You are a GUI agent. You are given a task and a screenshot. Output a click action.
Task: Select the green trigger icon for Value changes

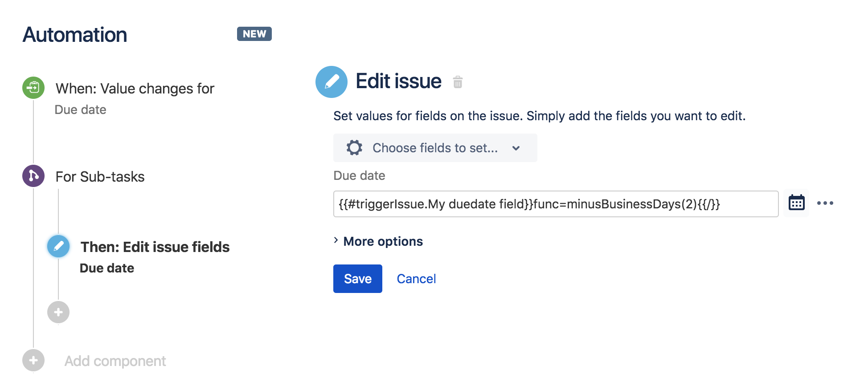(33, 87)
